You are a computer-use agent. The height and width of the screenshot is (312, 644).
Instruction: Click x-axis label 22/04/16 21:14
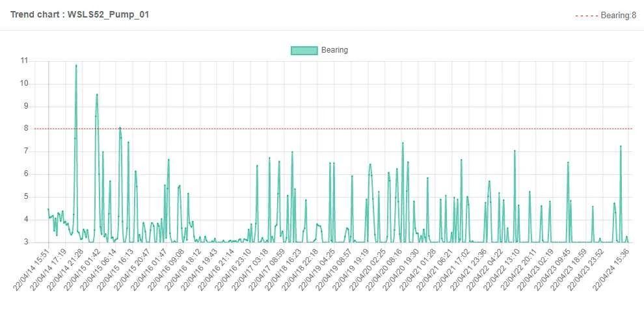pos(217,269)
